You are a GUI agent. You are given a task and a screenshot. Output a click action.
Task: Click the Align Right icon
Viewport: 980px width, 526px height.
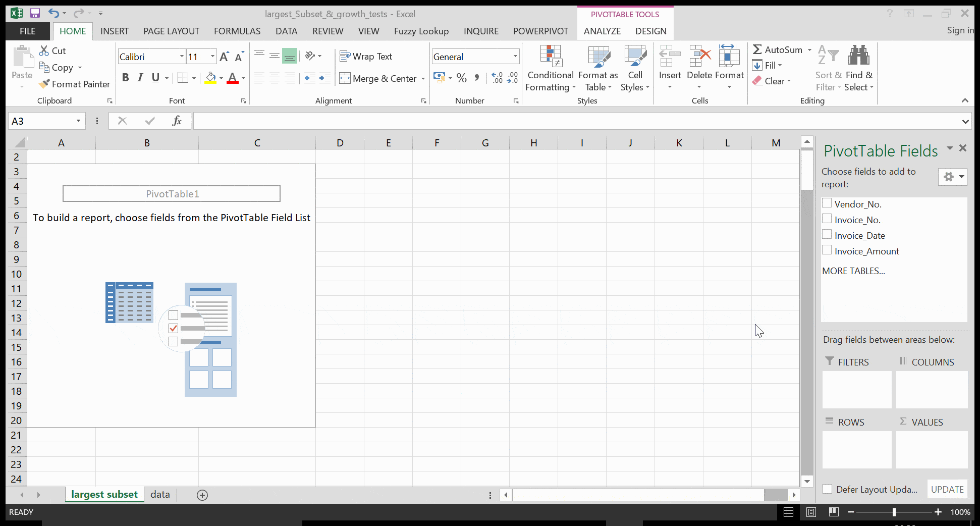pyautogui.click(x=290, y=78)
